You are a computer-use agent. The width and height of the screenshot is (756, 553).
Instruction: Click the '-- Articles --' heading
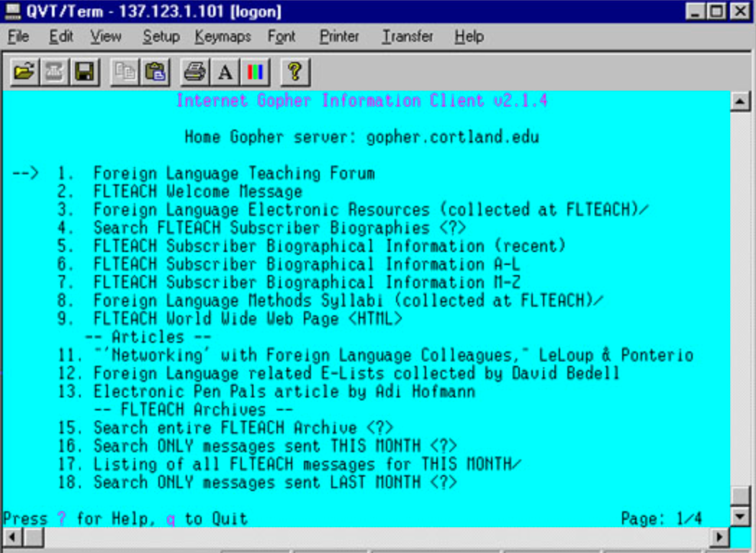pos(148,337)
